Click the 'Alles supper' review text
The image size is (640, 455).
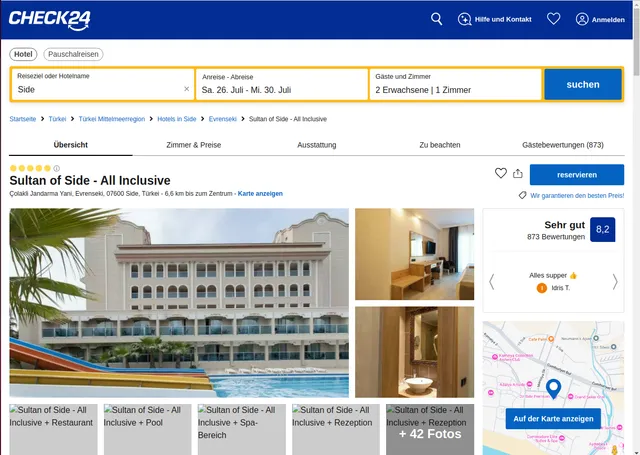(553, 275)
